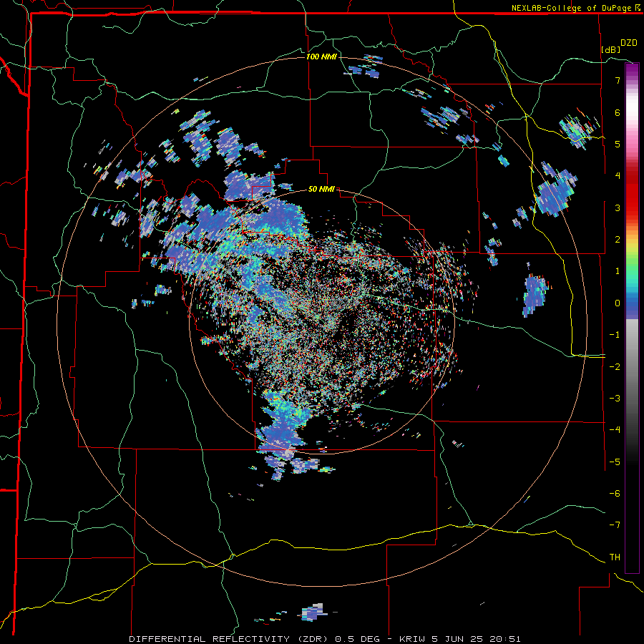Click the 50 NMI range ring label
This screenshot has height=644, width=644.
pos(321,190)
